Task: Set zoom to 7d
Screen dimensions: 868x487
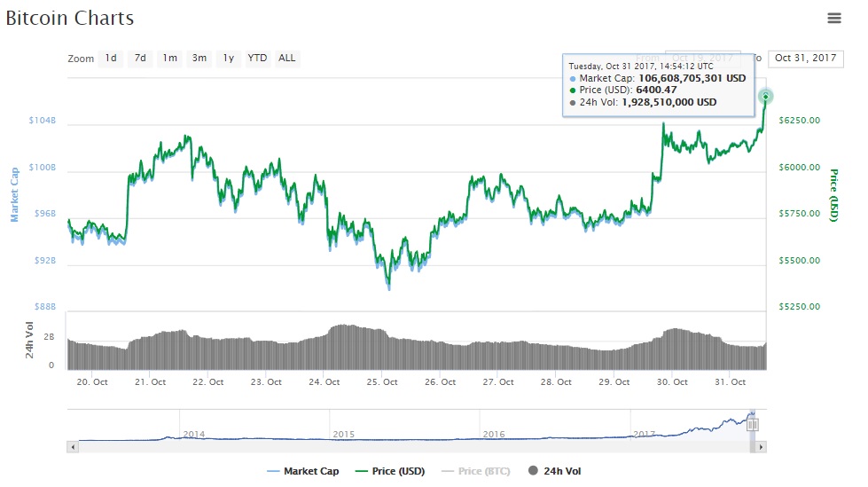Action: [140, 59]
